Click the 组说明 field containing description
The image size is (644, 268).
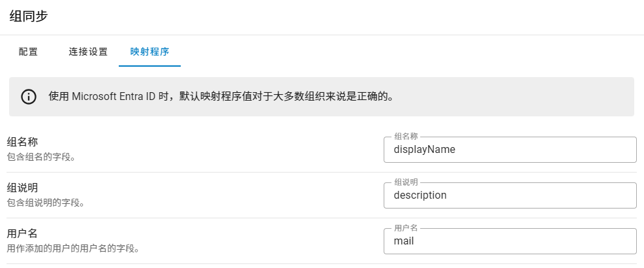coord(510,195)
